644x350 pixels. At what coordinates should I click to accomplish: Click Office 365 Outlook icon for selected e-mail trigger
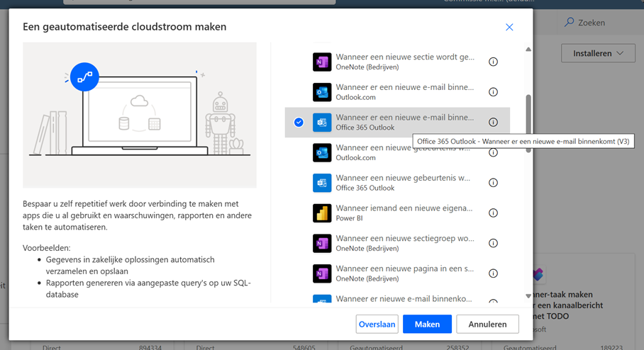[322, 123]
